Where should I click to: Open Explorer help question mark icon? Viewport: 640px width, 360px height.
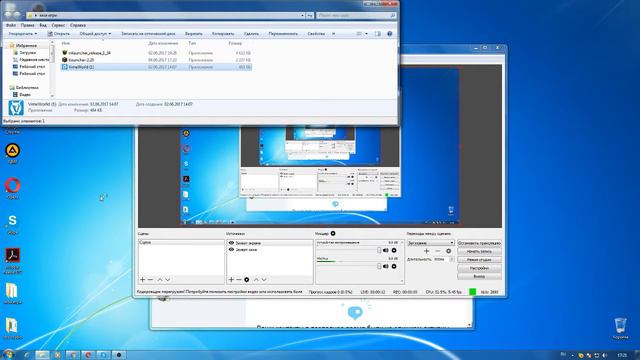[x=389, y=34]
